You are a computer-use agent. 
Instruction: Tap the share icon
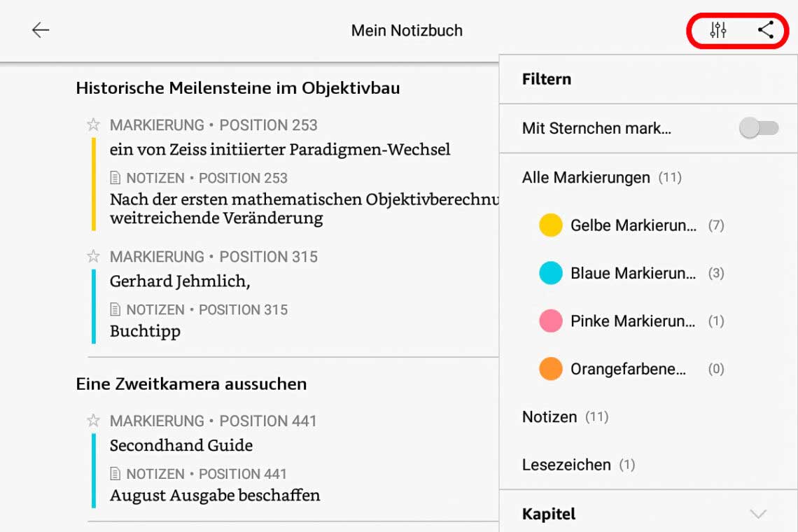766,30
